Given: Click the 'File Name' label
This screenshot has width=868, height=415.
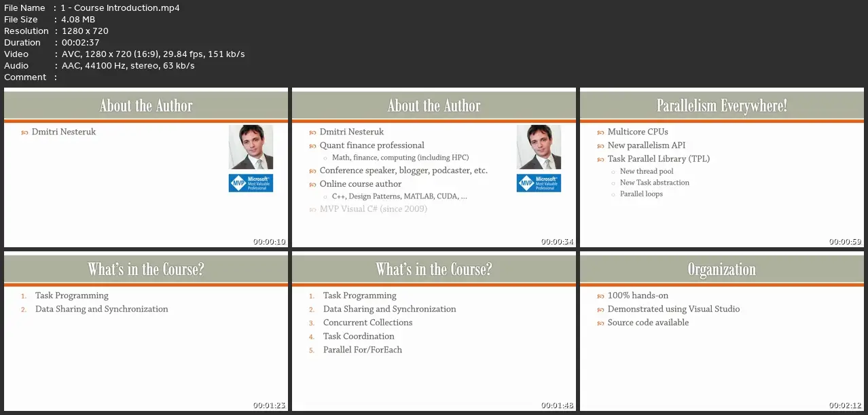Looking at the screenshot, I should [x=24, y=8].
